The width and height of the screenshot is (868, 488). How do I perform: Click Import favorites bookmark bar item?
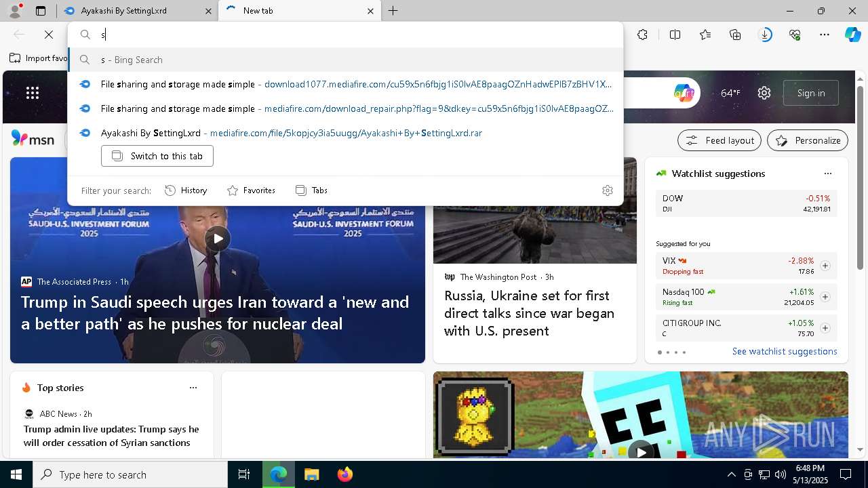click(39, 58)
